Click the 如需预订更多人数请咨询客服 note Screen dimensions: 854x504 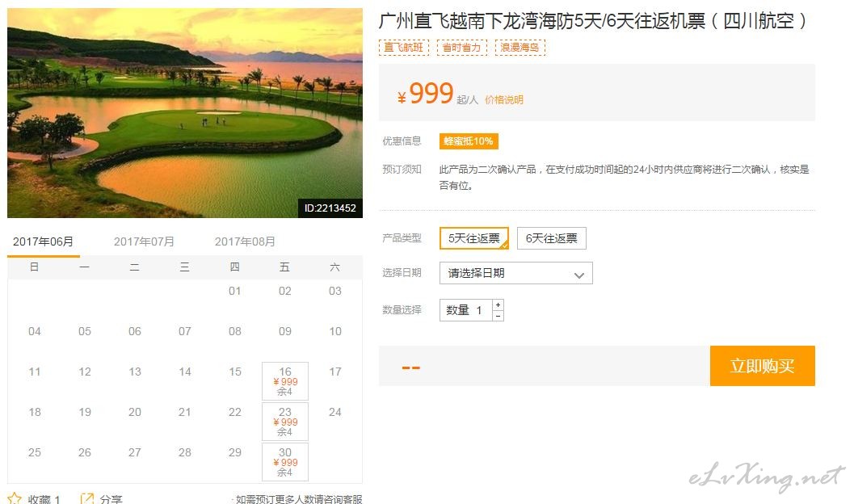(x=299, y=499)
